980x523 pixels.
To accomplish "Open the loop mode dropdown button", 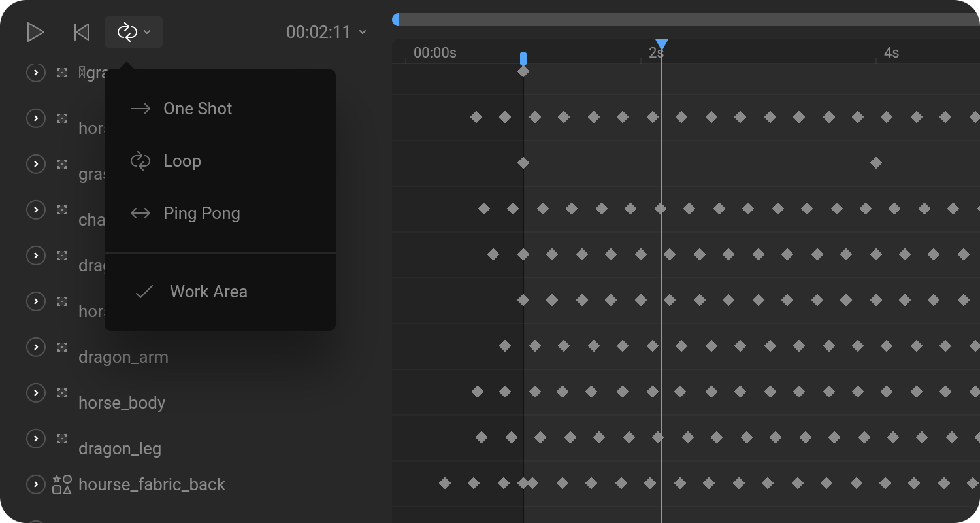I will coord(133,32).
